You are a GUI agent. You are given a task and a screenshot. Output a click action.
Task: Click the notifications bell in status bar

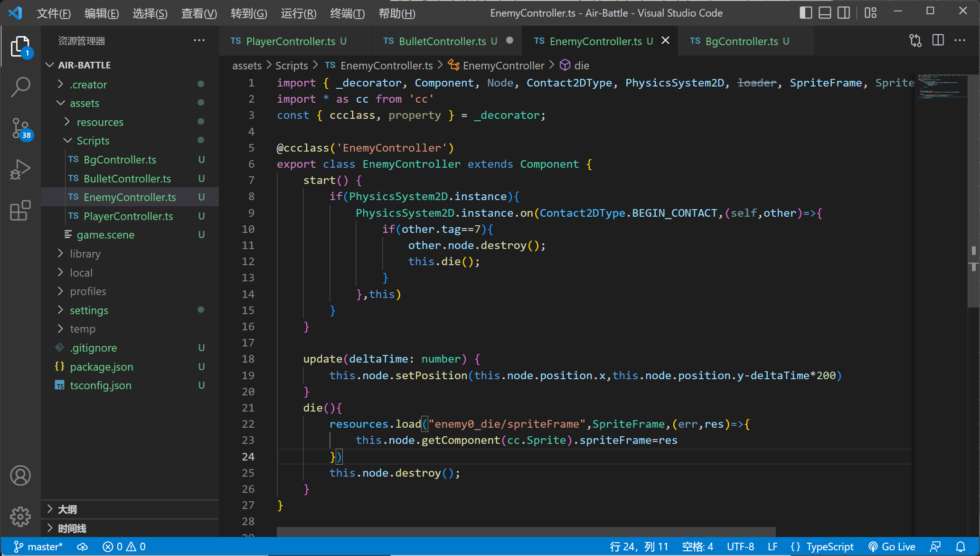pyautogui.click(x=960, y=547)
